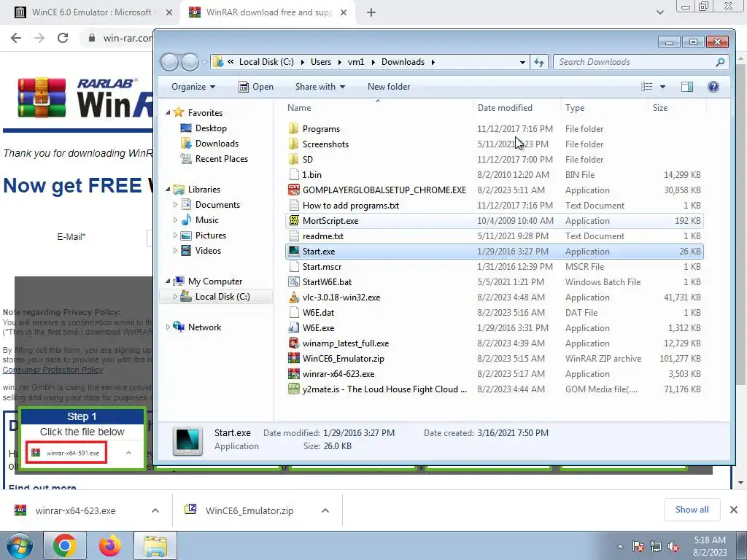Open a new Chrome tab
The width and height of the screenshot is (747, 560).
coord(371,12)
